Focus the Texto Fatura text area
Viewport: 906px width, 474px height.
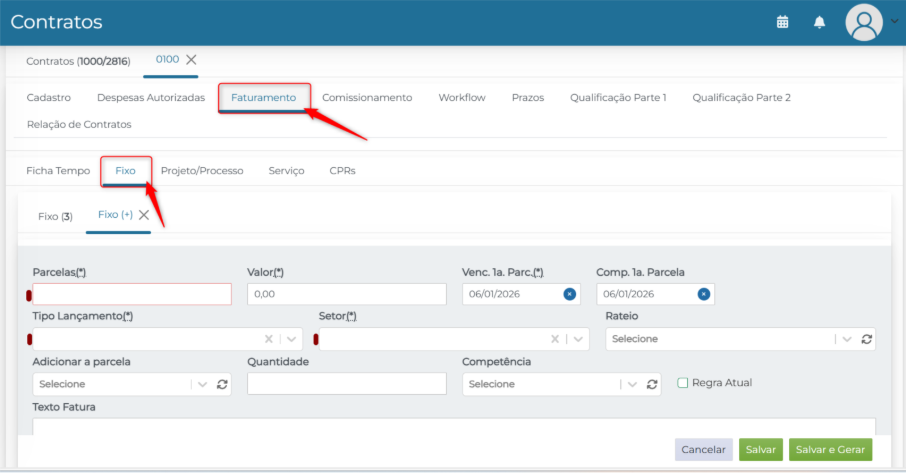tap(454, 427)
